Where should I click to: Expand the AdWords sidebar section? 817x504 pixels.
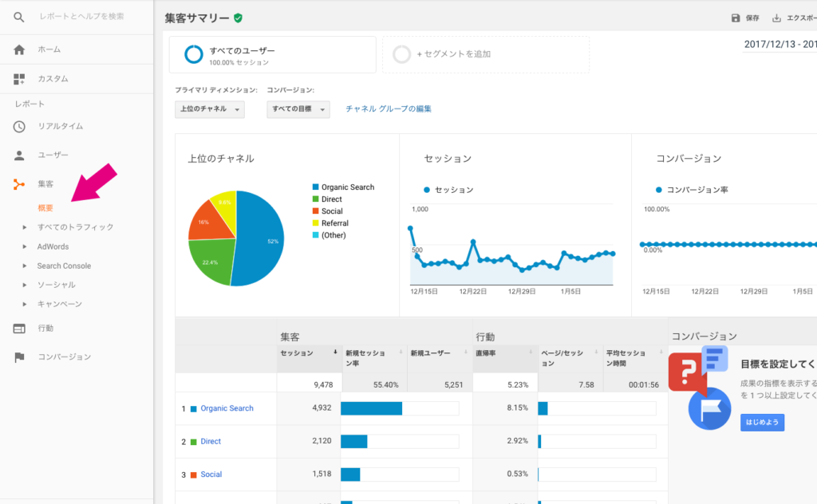tap(53, 246)
